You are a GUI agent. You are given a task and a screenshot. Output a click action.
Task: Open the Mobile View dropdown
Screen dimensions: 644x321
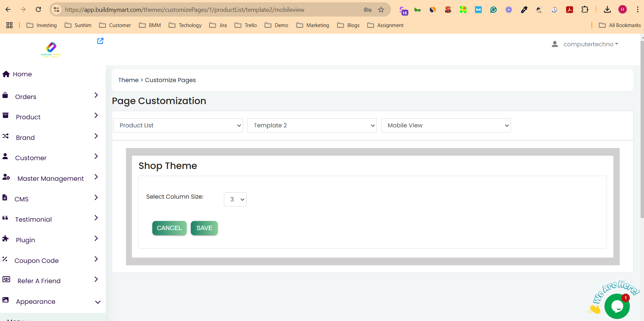pyautogui.click(x=446, y=125)
